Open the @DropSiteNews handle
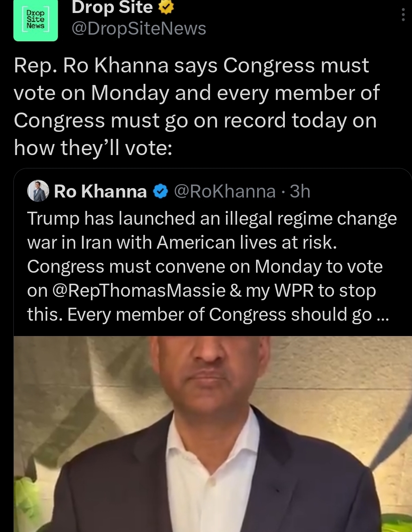The height and width of the screenshot is (532, 412). click(139, 29)
